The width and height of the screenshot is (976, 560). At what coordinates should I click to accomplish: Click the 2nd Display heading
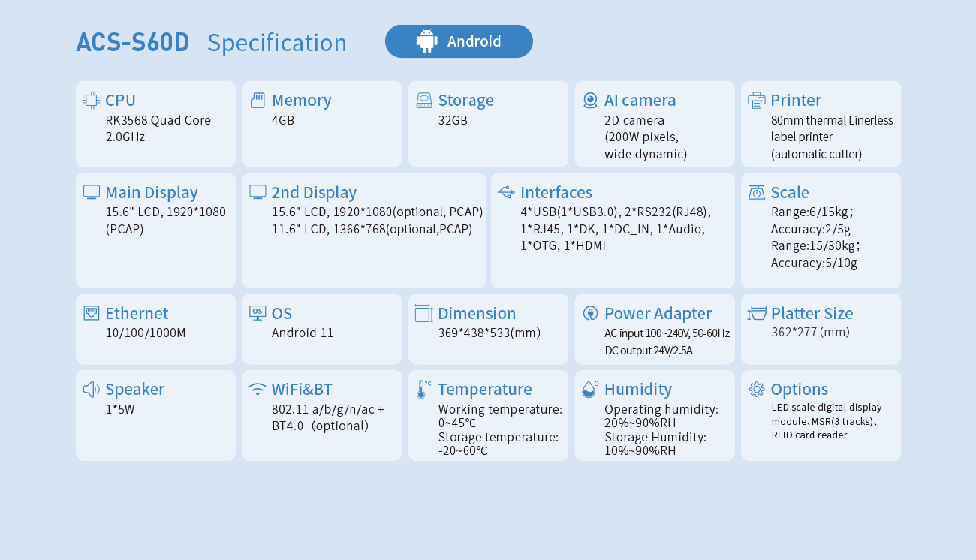(314, 192)
